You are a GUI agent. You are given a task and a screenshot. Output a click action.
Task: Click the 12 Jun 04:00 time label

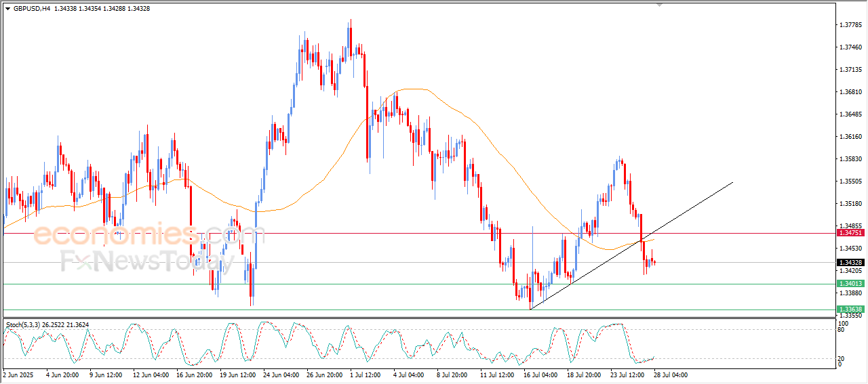click(x=150, y=375)
